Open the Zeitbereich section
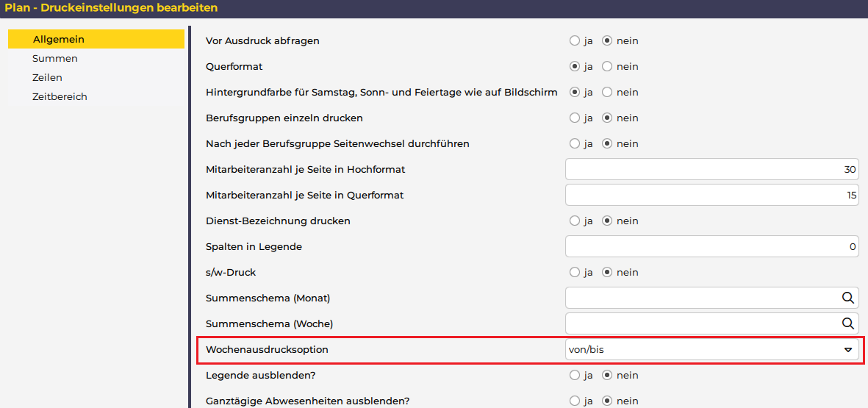Viewport: 868px width, 408px height. (60, 97)
